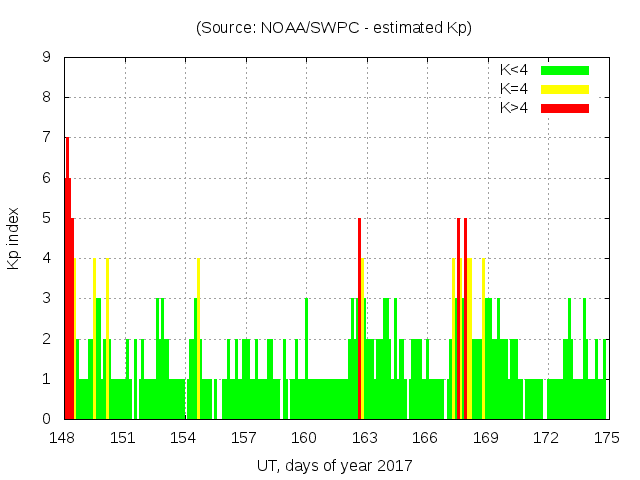The width and height of the screenshot is (640, 480).
Task: Click x-axis tick label 157
Action: coord(244,438)
